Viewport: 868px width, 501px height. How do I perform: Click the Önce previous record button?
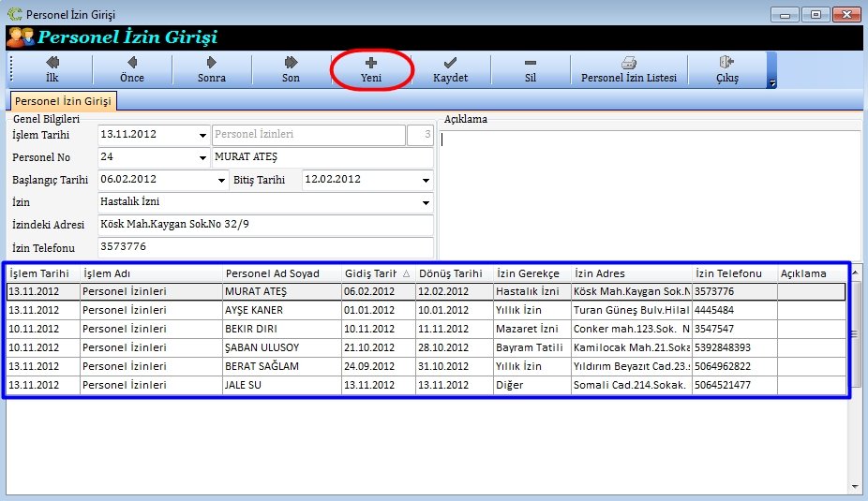[x=131, y=70]
